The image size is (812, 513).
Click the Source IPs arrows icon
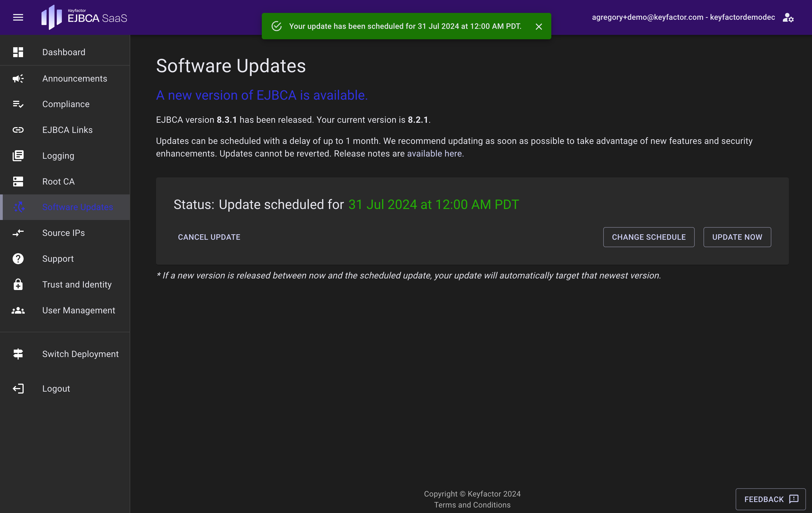(18, 233)
